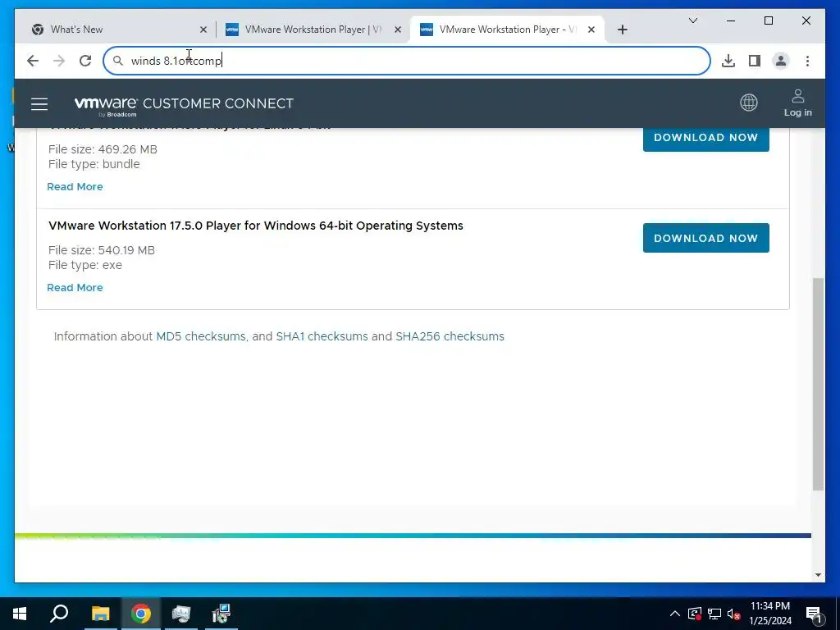Go back to the previous page
The height and width of the screenshot is (630, 840).
[x=33, y=61]
